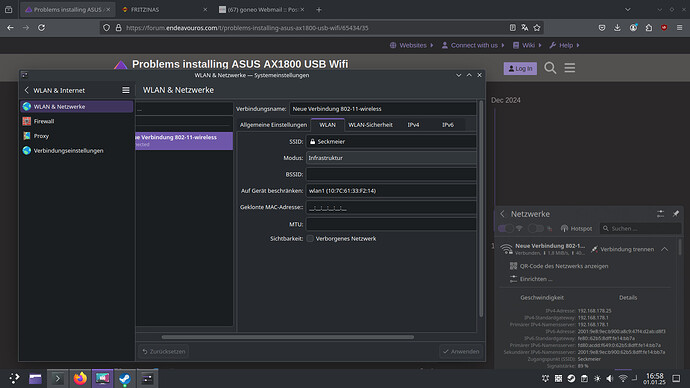Click the Verbindungsname input field
The image size is (690, 388).
(383, 109)
